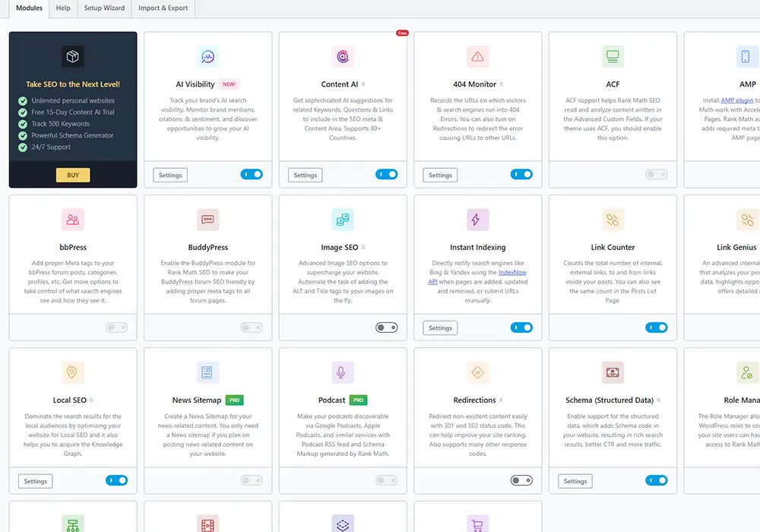The height and width of the screenshot is (532, 760).
Task: Enable the Image SEO module toggle
Action: (x=386, y=328)
